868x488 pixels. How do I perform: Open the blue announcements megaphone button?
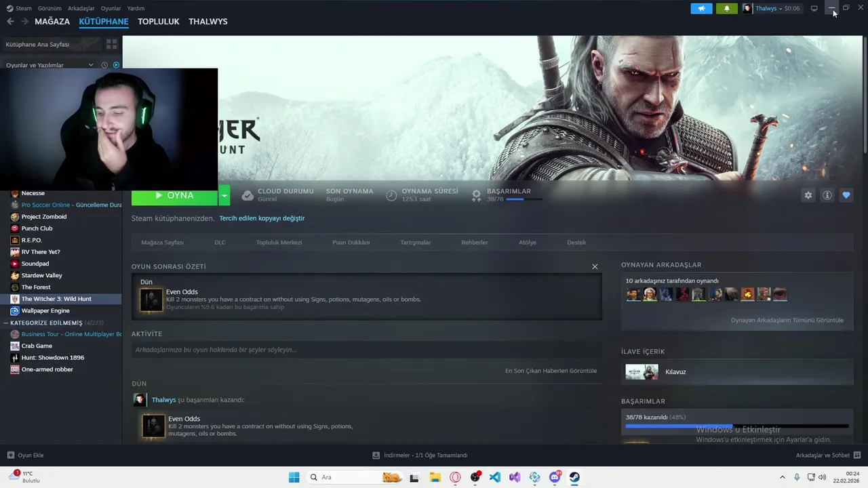coord(702,8)
